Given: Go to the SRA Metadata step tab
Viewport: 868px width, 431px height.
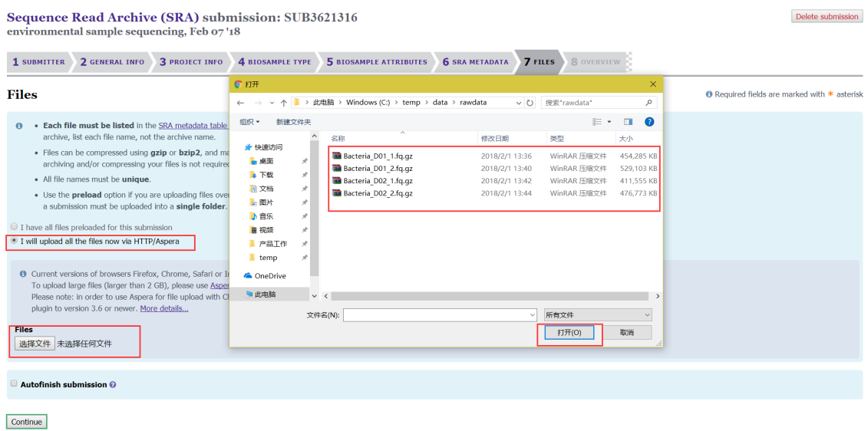Looking at the screenshot, I should (475, 62).
